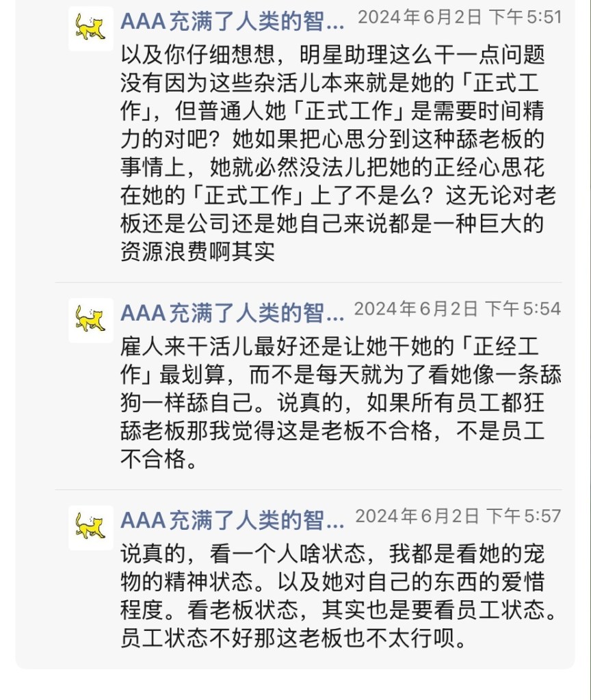Click the timestamp 2024年6月2日 下午5:51
591x700 pixels.
point(459,17)
